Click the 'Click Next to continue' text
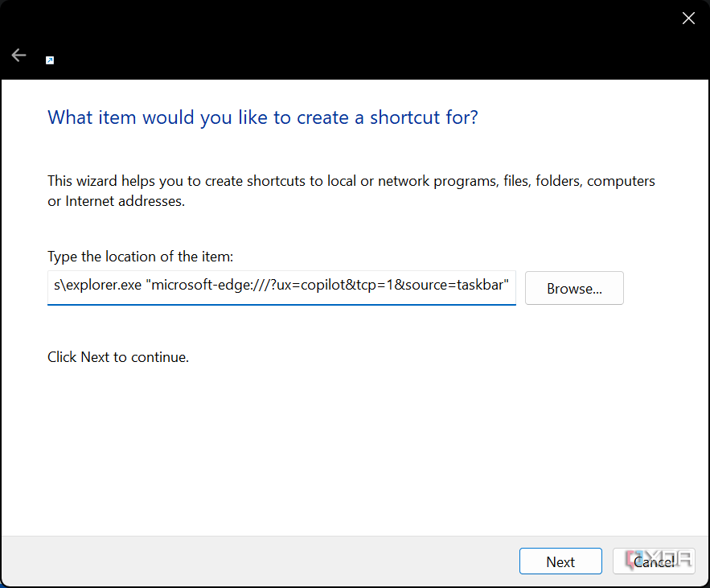This screenshot has width=710, height=588. tap(118, 357)
